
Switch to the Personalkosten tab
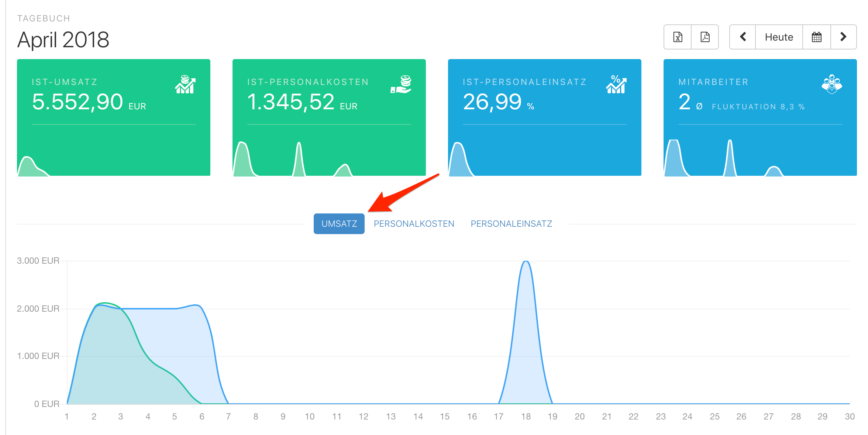point(414,224)
